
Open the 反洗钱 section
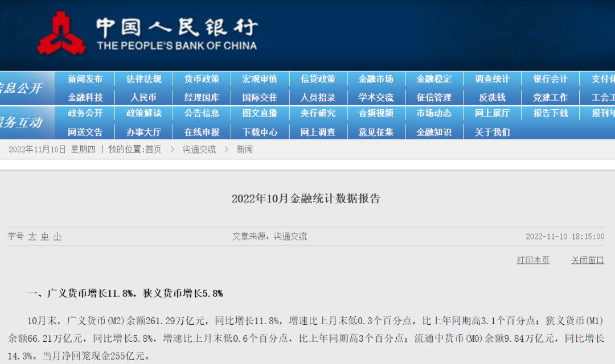[493, 96]
